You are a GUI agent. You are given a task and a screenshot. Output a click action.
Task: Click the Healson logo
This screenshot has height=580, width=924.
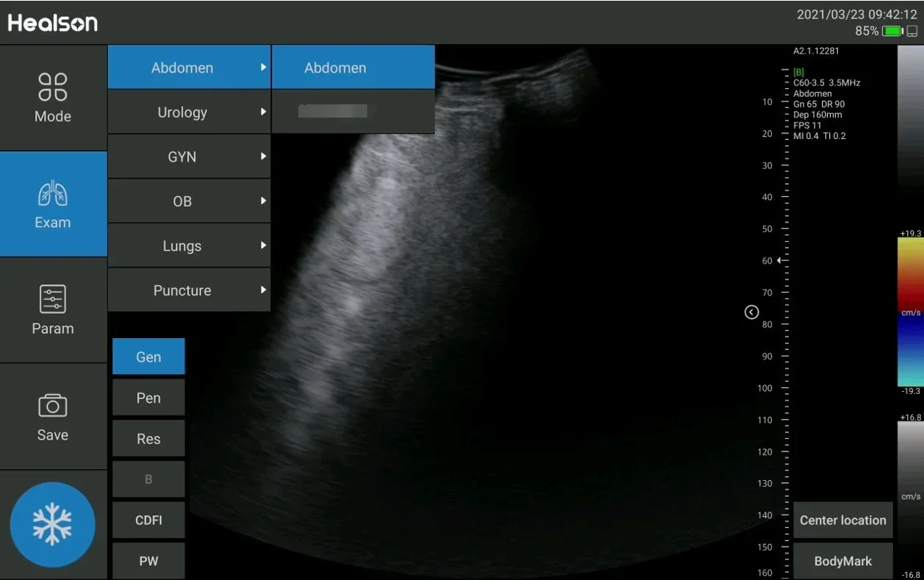[53, 23]
